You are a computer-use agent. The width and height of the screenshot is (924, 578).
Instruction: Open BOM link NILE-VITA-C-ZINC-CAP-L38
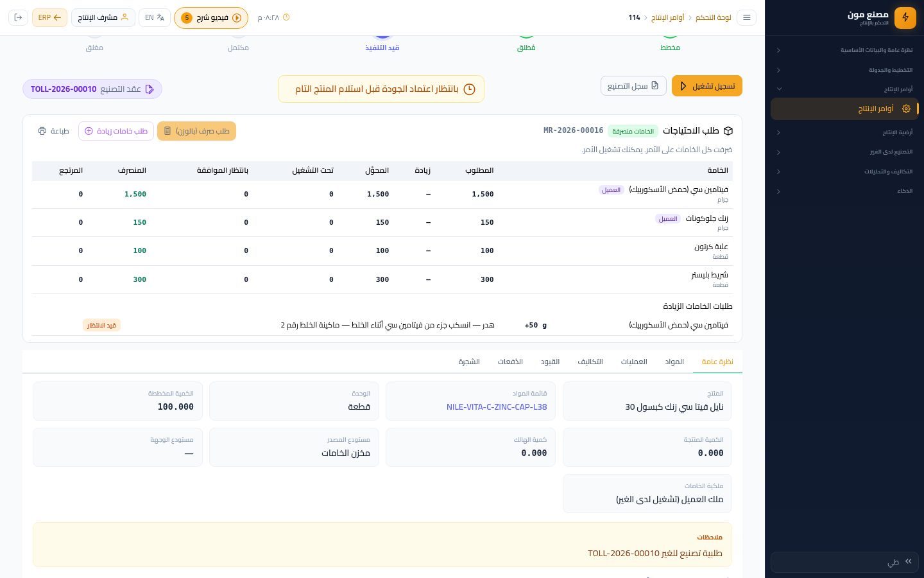pos(497,407)
